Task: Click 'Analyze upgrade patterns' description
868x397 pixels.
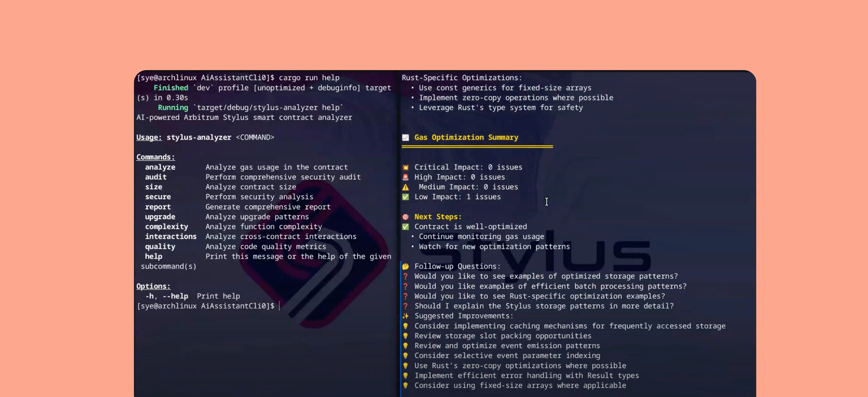Action: click(257, 217)
